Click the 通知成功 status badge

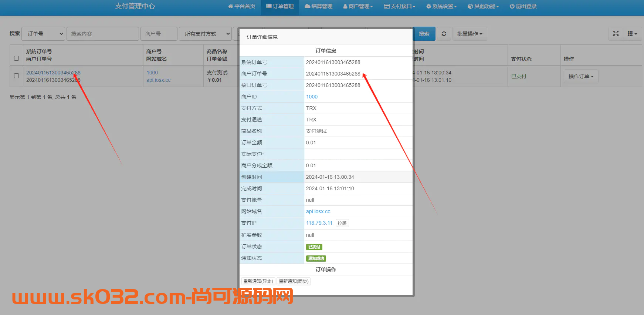click(316, 258)
